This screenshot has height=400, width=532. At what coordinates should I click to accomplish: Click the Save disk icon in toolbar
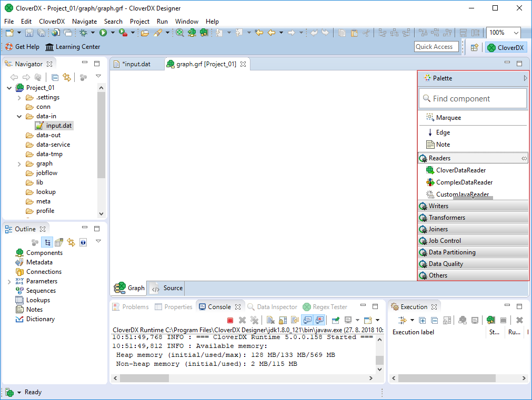click(x=29, y=33)
